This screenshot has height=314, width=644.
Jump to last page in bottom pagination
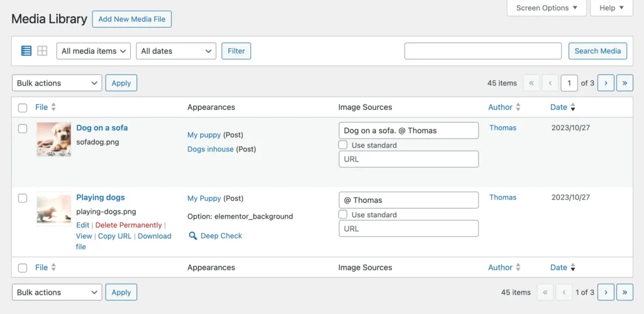click(625, 292)
